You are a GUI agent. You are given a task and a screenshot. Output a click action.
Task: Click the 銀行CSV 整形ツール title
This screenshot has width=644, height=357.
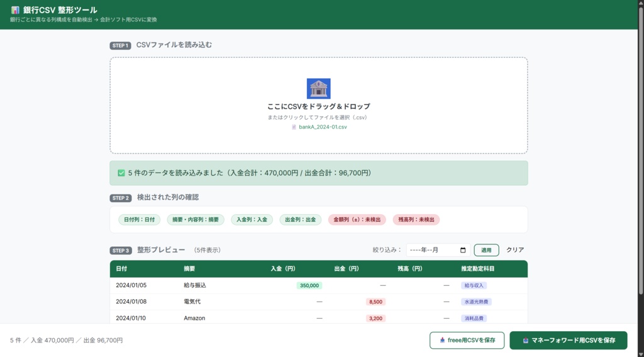[60, 10]
